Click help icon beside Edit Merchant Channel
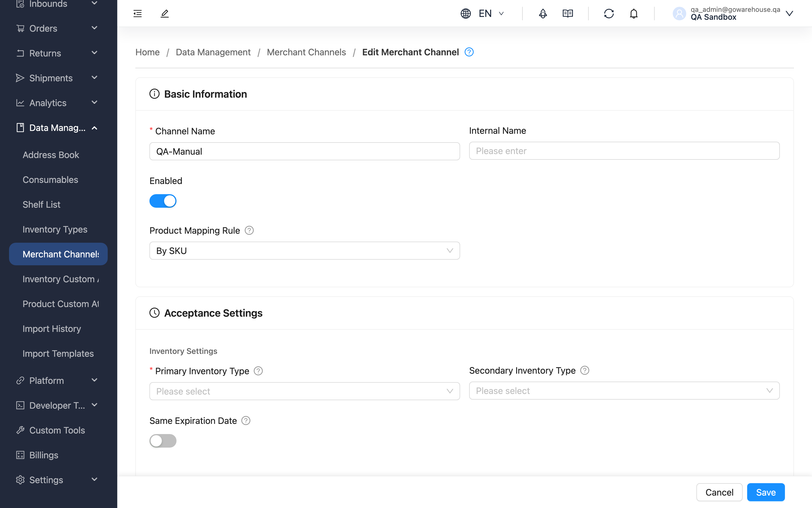Image resolution: width=812 pixels, height=508 pixels. click(x=469, y=52)
